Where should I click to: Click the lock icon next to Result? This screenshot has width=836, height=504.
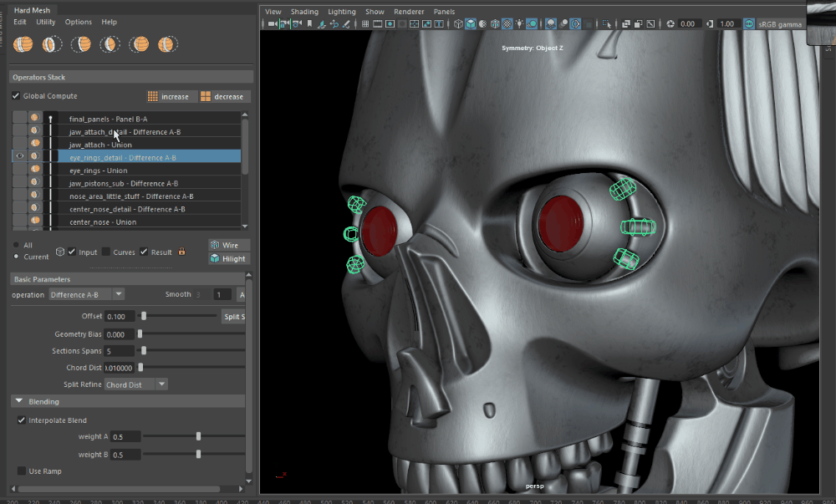point(181,252)
